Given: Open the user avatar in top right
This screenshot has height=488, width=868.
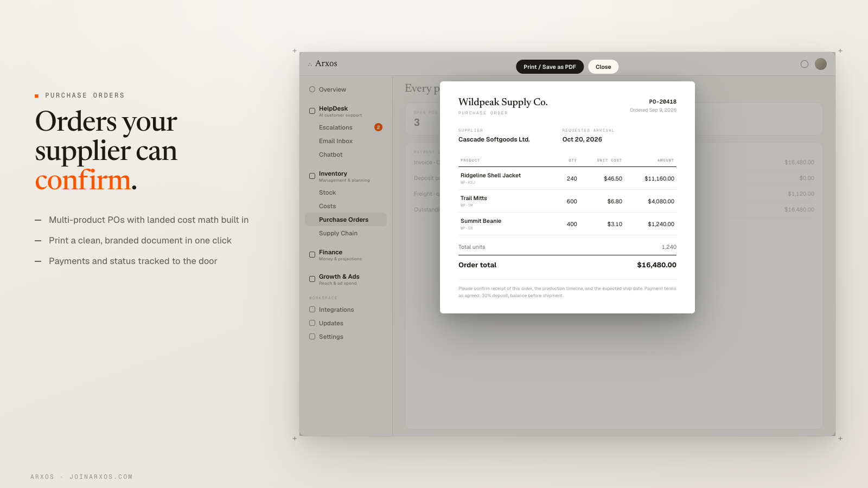Looking at the screenshot, I should (x=821, y=64).
